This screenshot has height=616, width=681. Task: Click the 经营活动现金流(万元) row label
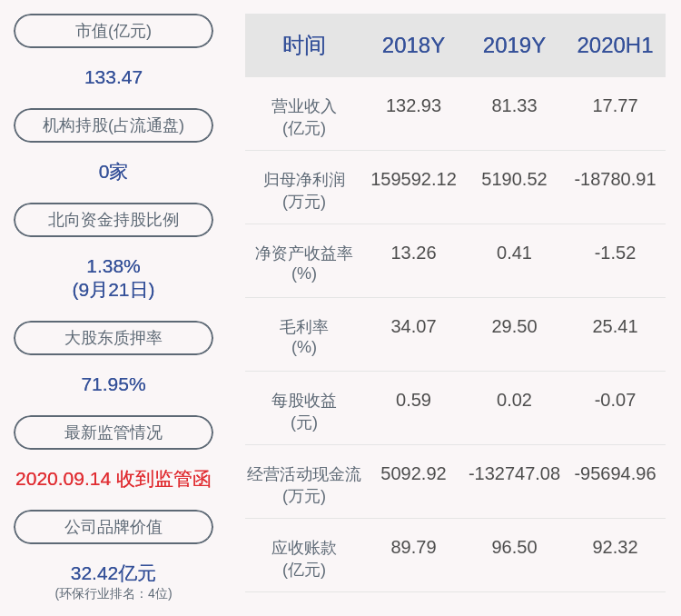click(304, 485)
